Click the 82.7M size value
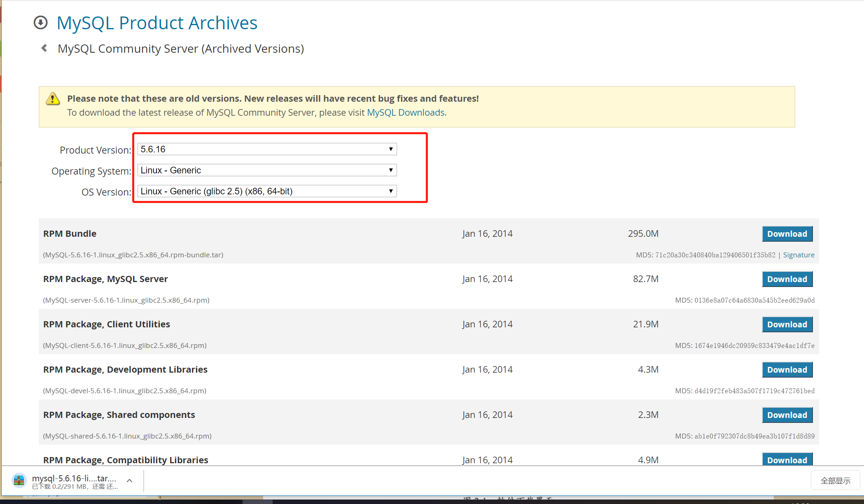 click(x=645, y=279)
